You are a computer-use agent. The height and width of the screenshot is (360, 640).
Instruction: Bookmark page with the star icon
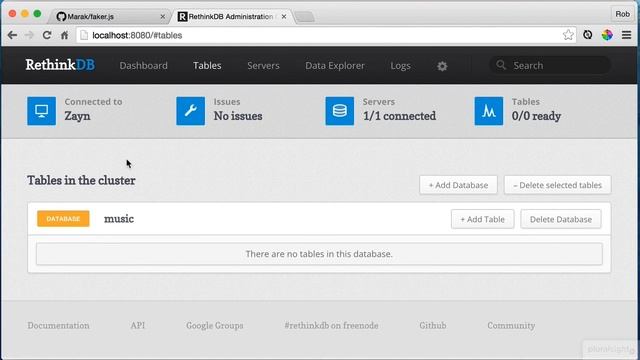[x=568, y=35]
